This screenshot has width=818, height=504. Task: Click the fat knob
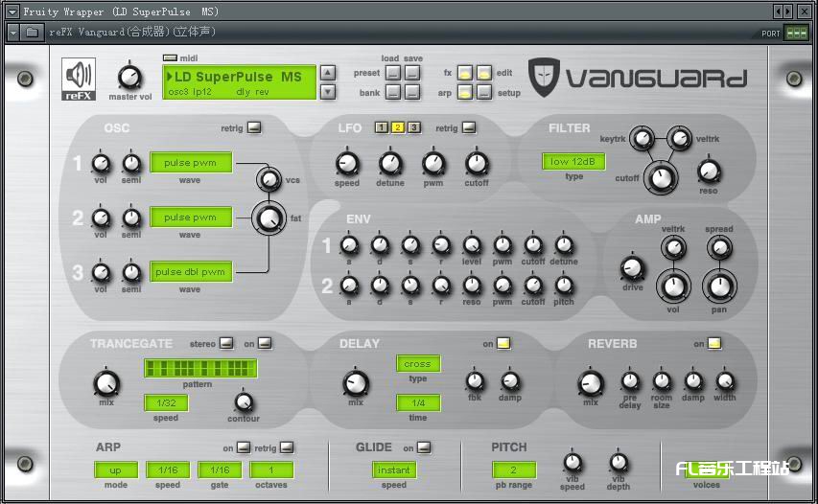[269, 218]
